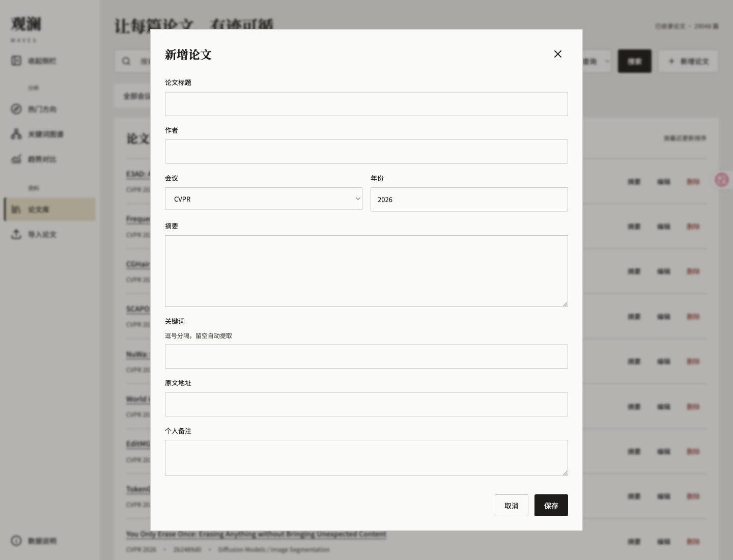Image resolution: width=733 pixels, height=560 pixels.
Task: Click the 原文地址 URL field
Action: (366, 404)
